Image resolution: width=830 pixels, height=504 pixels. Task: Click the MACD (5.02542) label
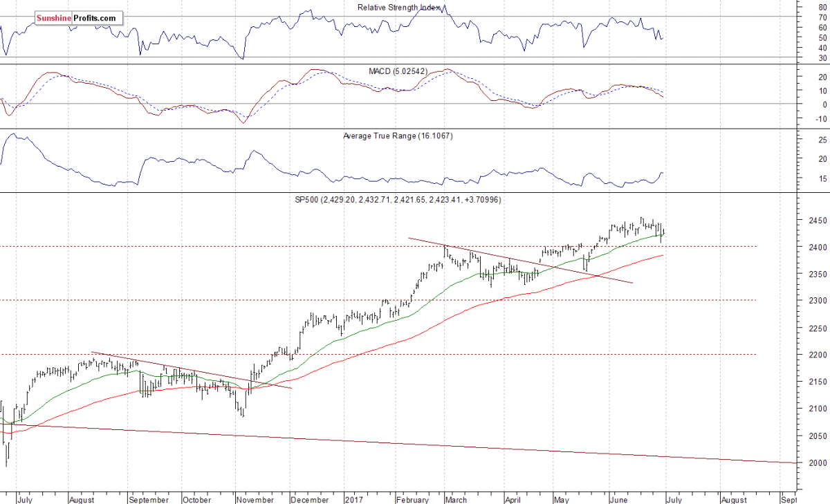[399, 71]
